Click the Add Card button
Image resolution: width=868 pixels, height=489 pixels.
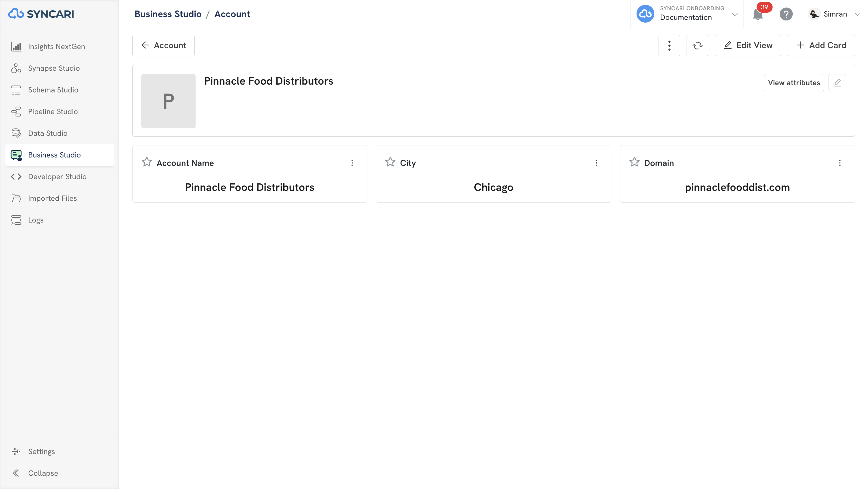click(x=821, y=45)
